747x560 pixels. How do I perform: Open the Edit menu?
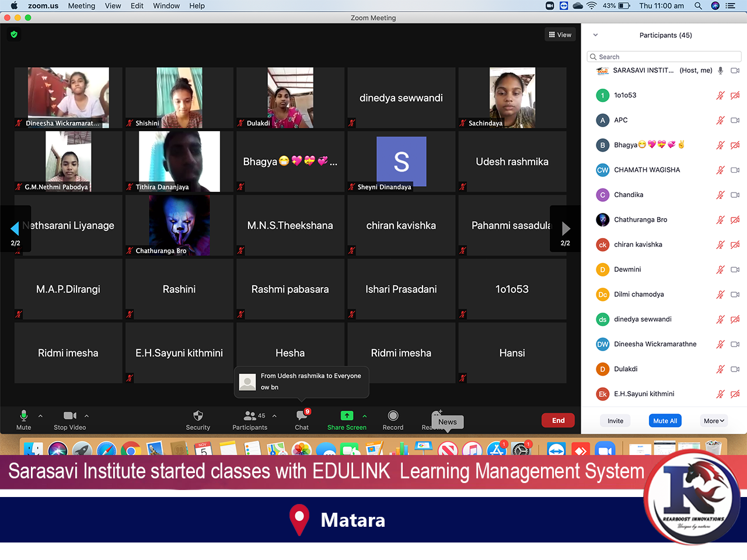coord(137,6)
